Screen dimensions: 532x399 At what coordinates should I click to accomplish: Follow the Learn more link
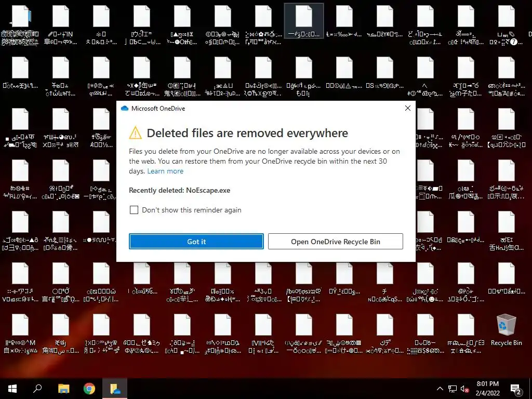tap(165, 171)
